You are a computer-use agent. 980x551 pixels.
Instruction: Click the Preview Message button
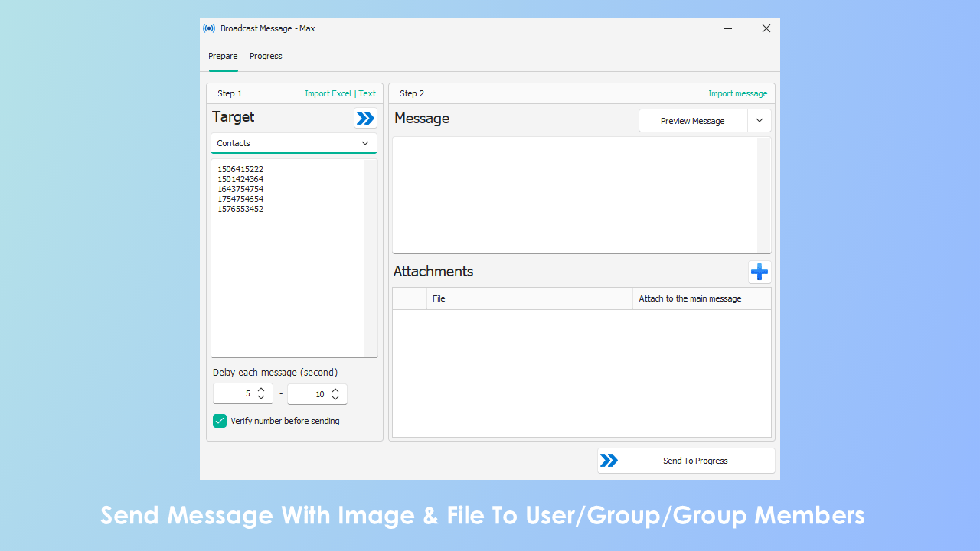point(691,120)
